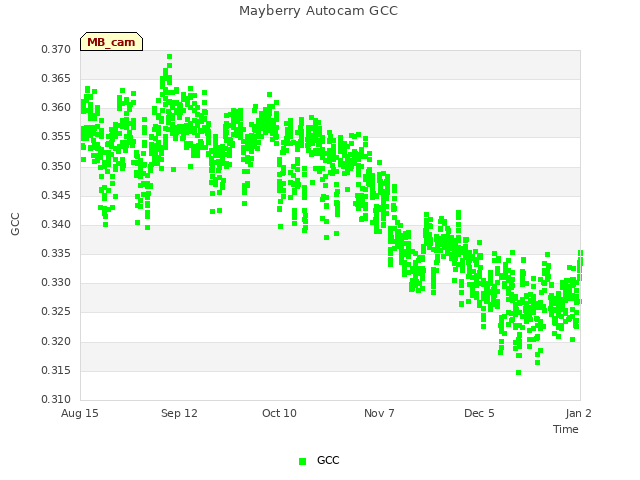Screen dimensions: 640x480
Task: Click the Nov 7 x-axis label
Action: [379, 413]
